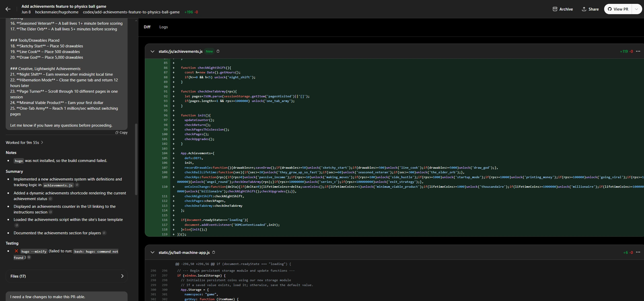Switch to the Logs tab
The height and width of the screenshot is (301, 644).
coord(163,27)
